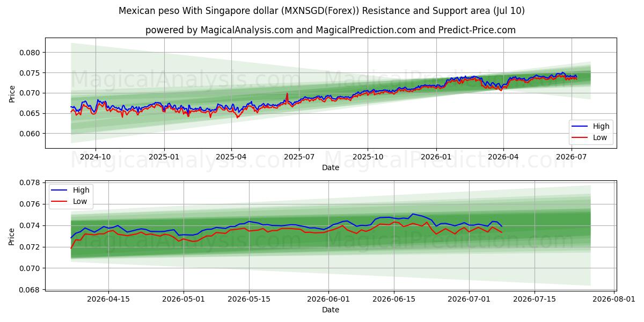Click the 2024-10 x-axis label
The image size is (644, 322).
point(96,157)
